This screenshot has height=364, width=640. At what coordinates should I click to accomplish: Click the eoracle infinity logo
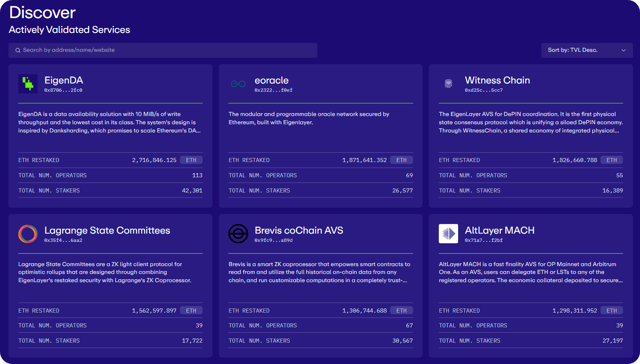[238, 84]
